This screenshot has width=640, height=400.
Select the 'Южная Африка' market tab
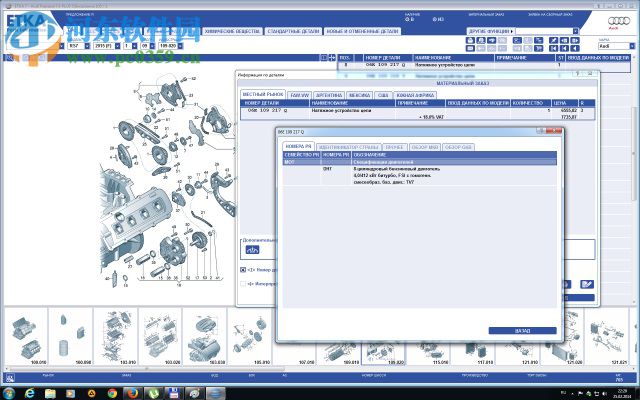point(415,95)
